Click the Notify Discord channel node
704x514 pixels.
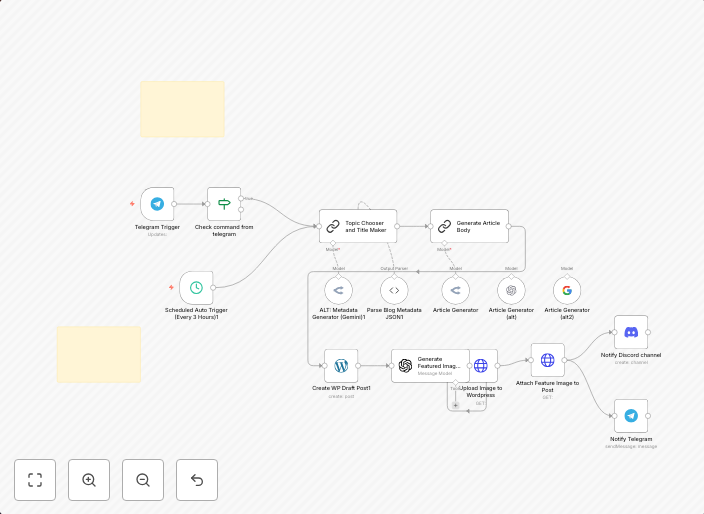click(631, 332)
